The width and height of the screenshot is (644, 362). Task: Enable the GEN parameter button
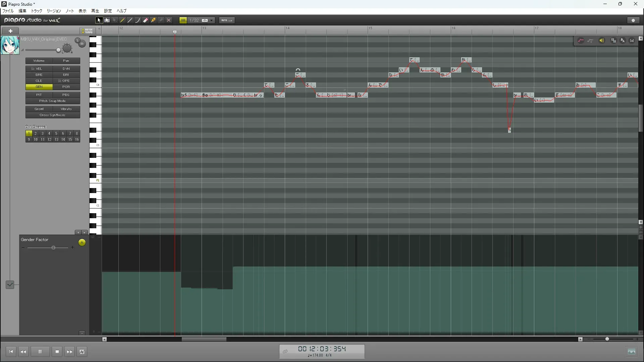point(39,87)
